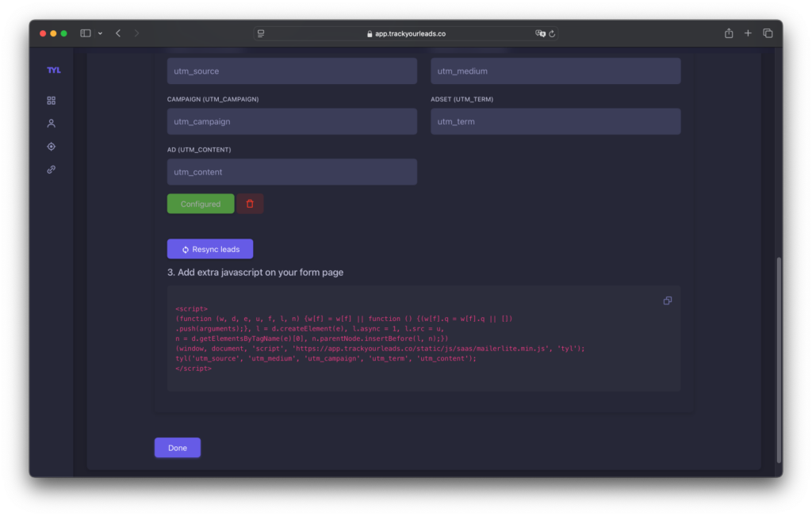Click the utm_campaign input field
812x516 pixels.
pyautogui.click(x=292, y=121)
